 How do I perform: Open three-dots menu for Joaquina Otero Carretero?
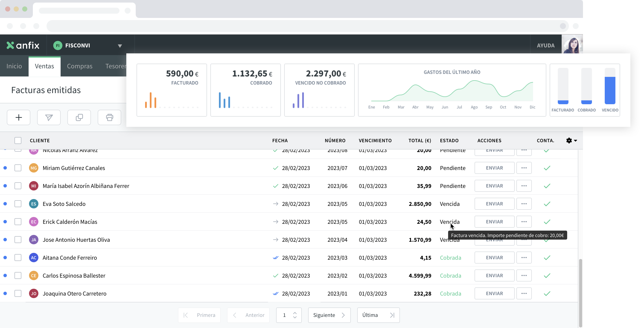(x=524, y=293)
